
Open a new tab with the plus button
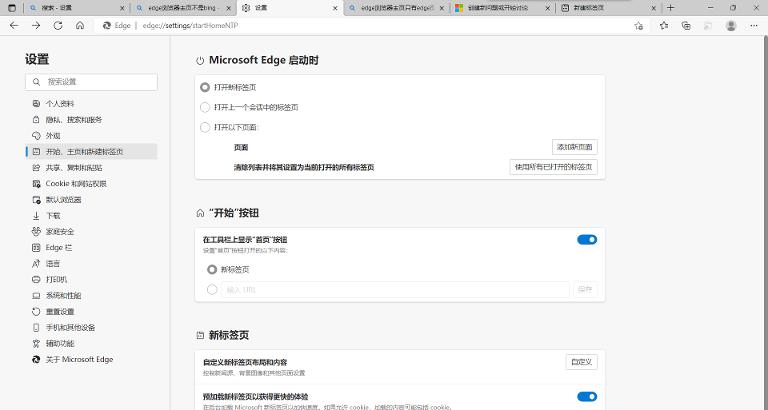(x=671, y=8)
